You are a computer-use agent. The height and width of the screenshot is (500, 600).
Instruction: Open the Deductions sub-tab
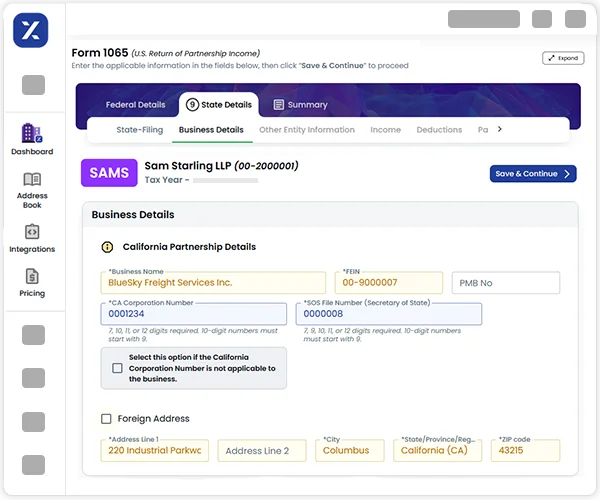439,130
